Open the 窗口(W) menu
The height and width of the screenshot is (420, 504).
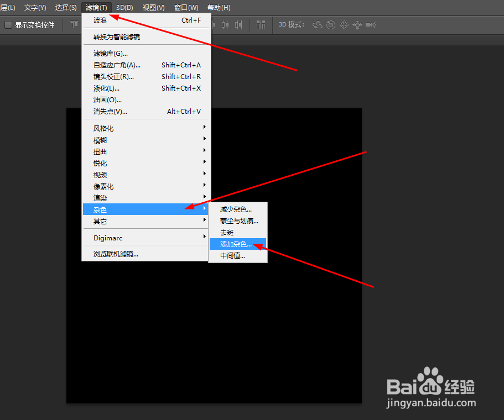186,7
